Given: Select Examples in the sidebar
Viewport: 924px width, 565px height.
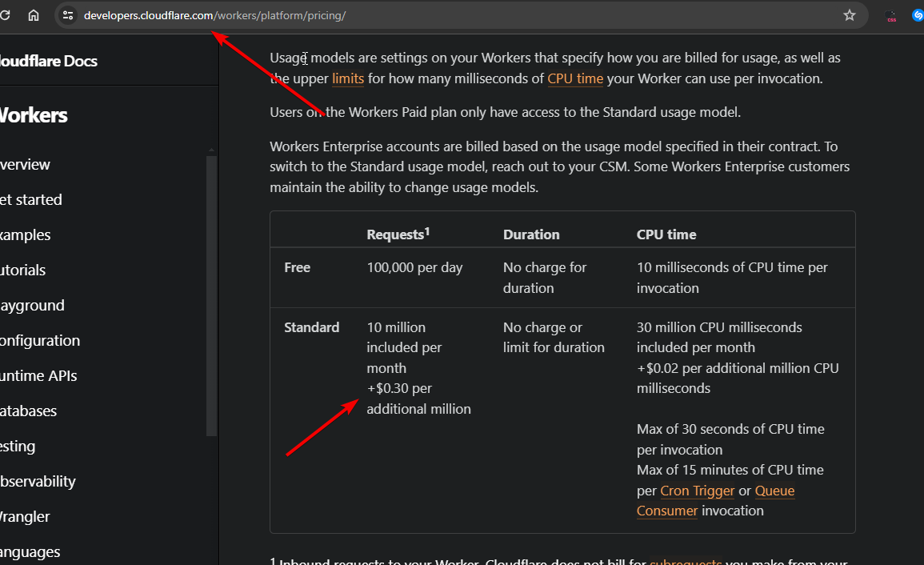Looking at the screenshot, I should pyautogui.click(x=26, y=235).
